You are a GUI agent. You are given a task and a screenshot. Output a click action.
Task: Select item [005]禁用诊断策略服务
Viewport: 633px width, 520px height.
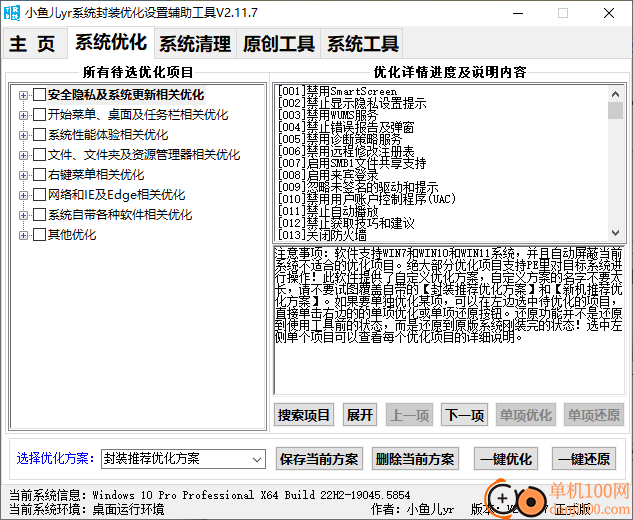pos(340,139)
